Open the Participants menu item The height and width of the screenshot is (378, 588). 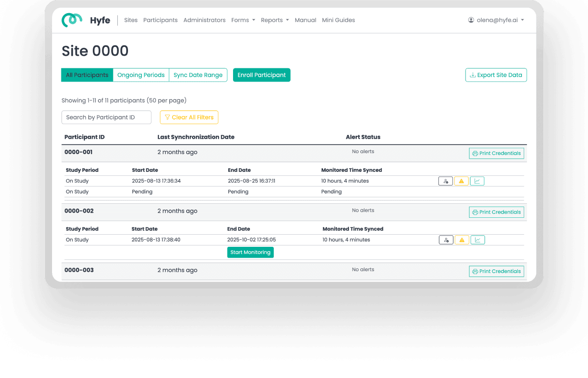tap(160, 20)
